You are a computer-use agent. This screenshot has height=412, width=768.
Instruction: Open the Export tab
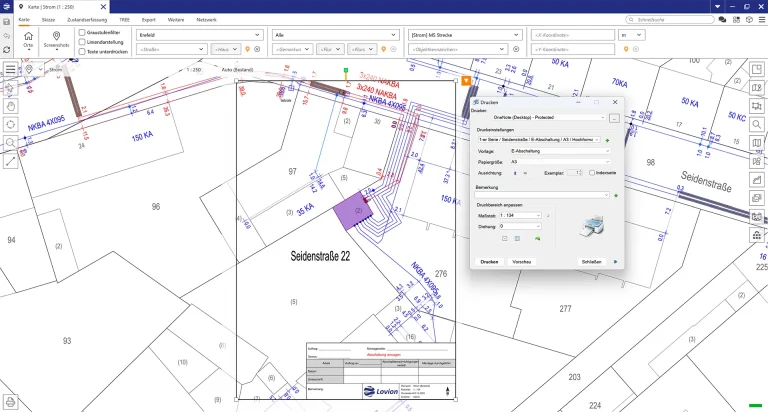149,19
